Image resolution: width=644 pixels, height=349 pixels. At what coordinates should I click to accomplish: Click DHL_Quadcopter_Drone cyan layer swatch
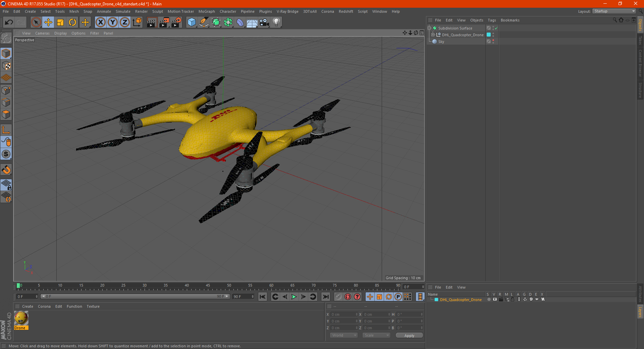(489, 35)
